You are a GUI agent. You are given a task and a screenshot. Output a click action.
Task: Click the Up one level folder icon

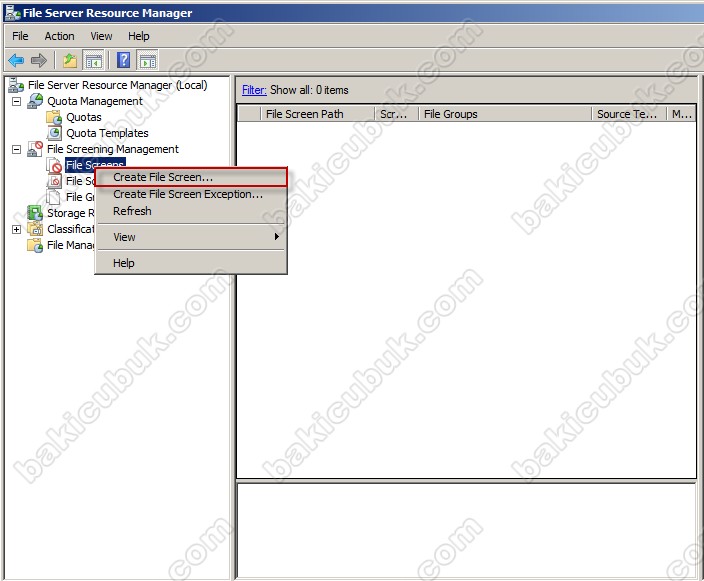coord(70,60)
